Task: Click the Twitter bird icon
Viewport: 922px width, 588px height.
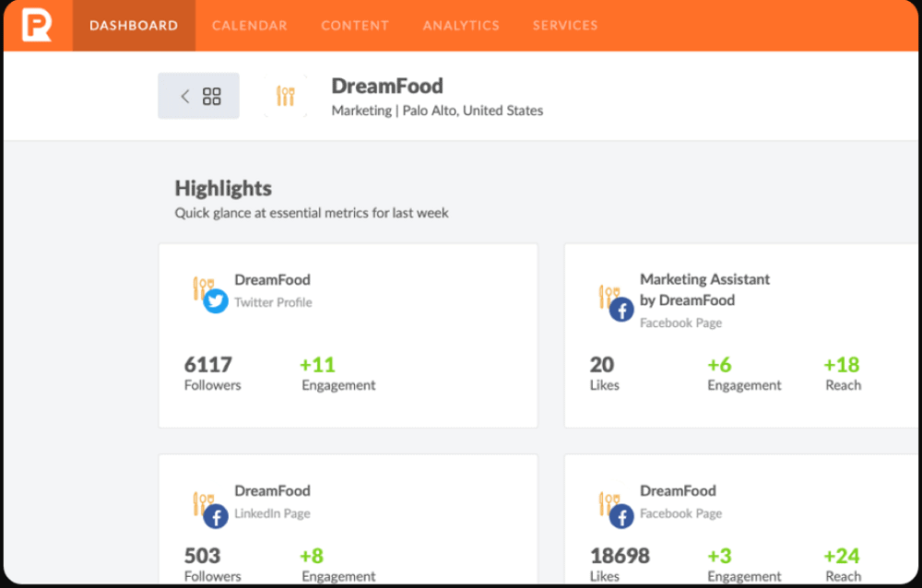Action: [216, 301]
